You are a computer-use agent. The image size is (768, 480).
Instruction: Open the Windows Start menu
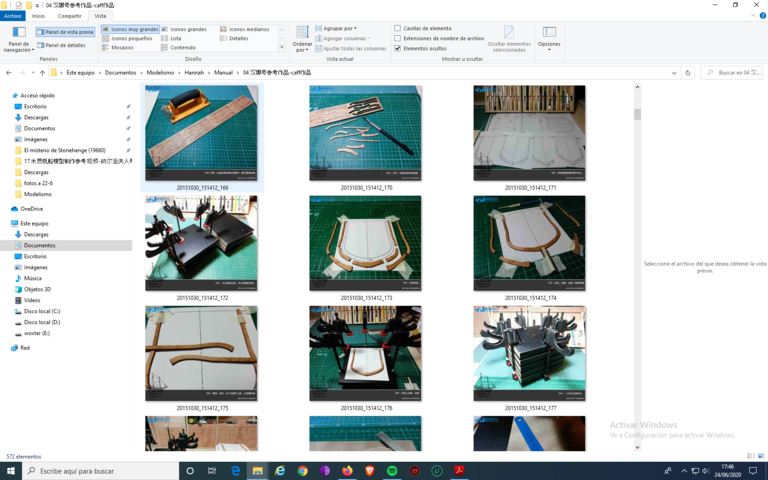click(11, 471)
